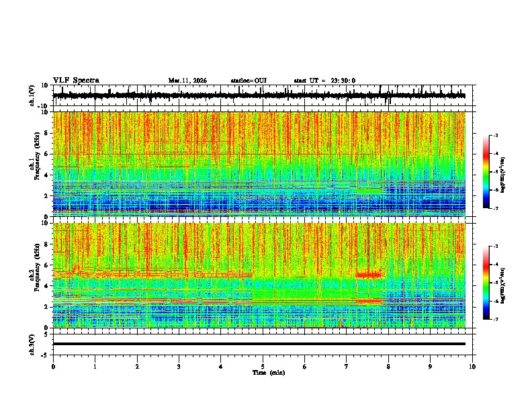
Task: Click the "start UT = 23:30:0" label
Action: pos(324,81)
